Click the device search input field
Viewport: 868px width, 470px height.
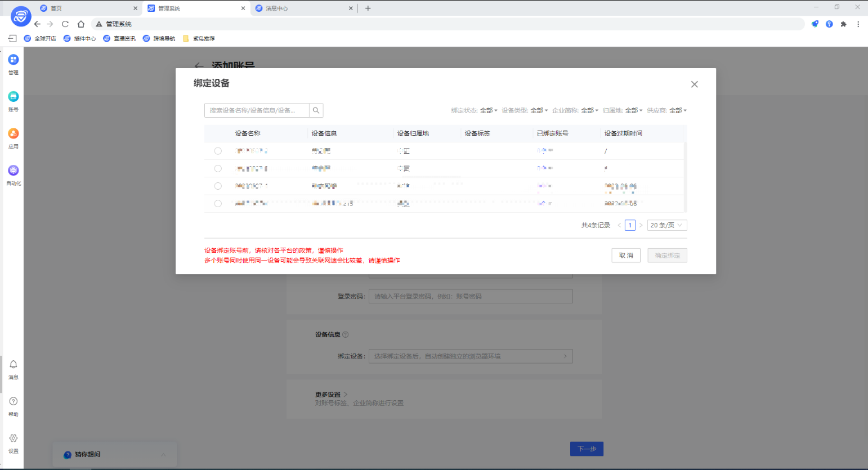[256, 110]
